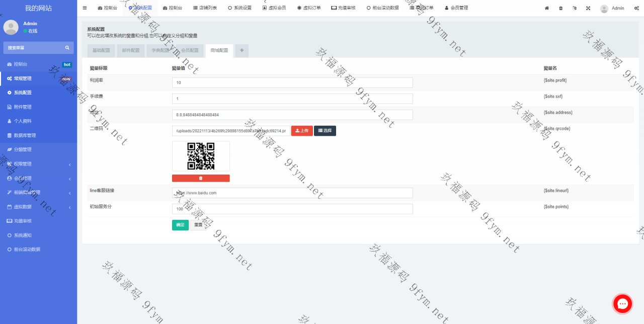This screenshot has height=324, width=644.
Task: Click the money icon beside sidebar 充值审核
Action: tap(9, 221)
